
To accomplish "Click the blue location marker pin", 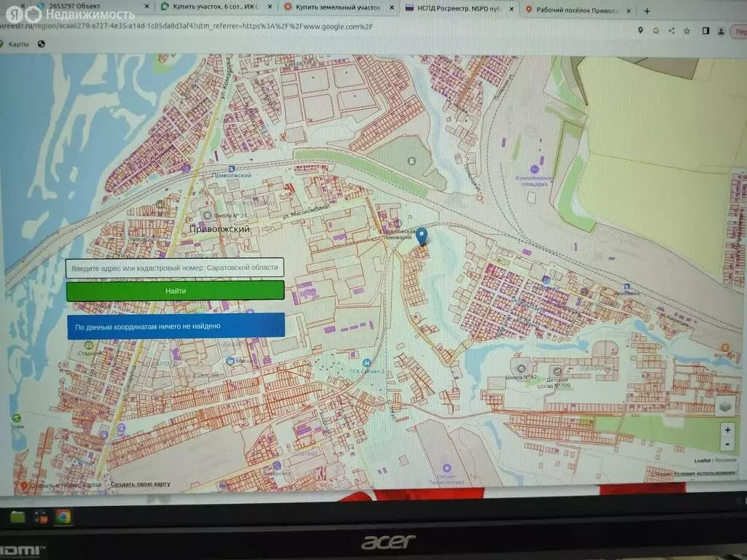I will coord(421,236).
